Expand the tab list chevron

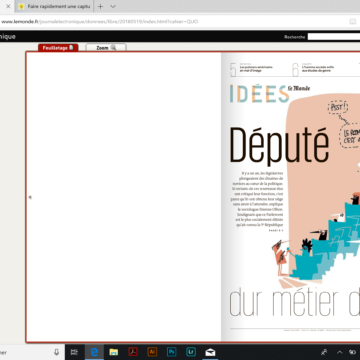113,6
